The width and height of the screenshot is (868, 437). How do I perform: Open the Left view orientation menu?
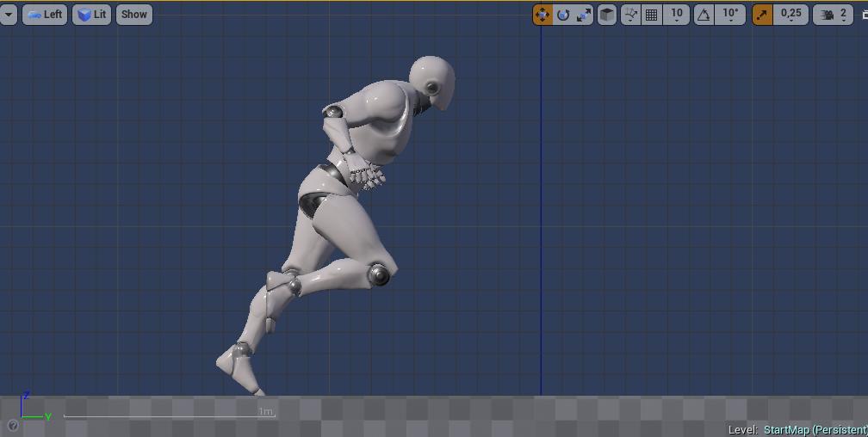pos(45,15)
